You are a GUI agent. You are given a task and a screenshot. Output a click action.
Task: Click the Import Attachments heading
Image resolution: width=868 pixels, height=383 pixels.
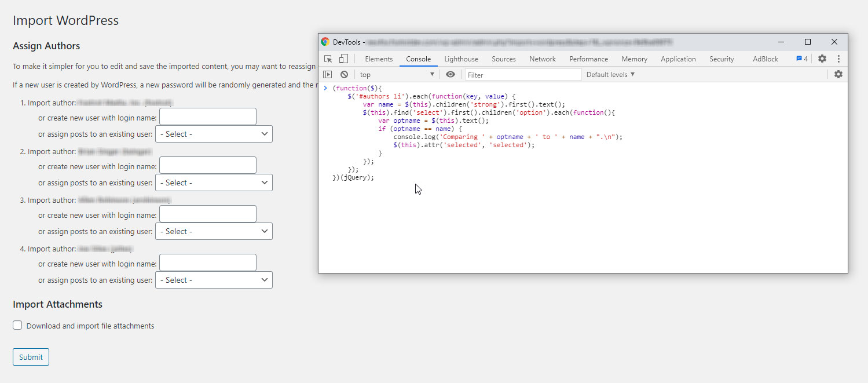(x=57, y=304)
